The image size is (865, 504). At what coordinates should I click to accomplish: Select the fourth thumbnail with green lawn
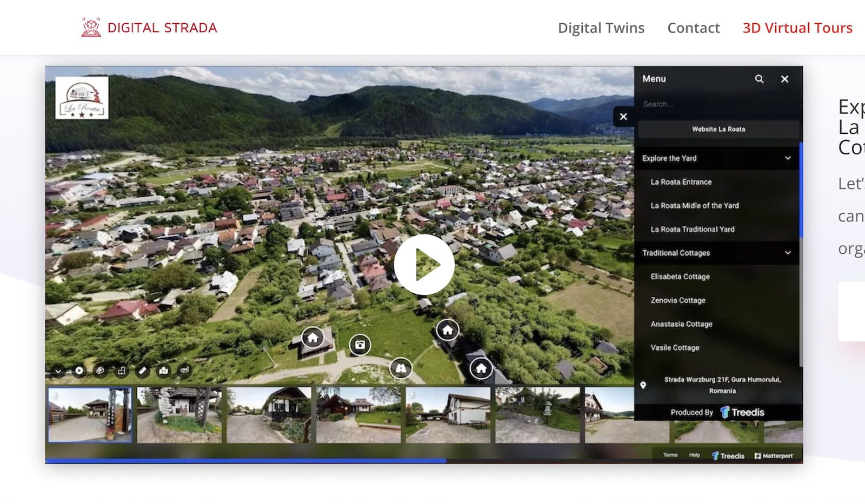coord(358,415)
